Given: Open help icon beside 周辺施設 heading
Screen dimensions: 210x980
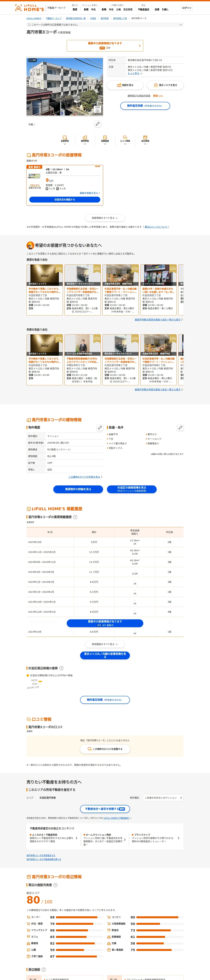Looking at the screenshot, I should 44,969.
